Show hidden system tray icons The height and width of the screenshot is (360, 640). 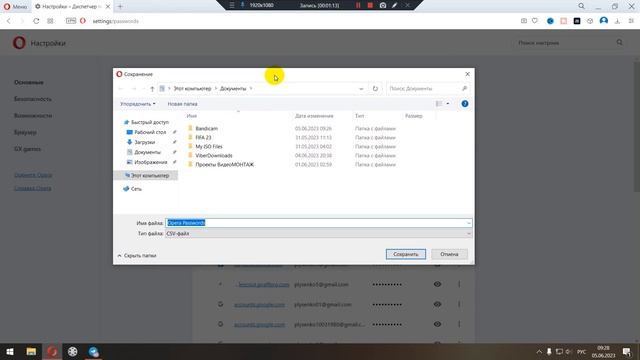tap(539, 351)
